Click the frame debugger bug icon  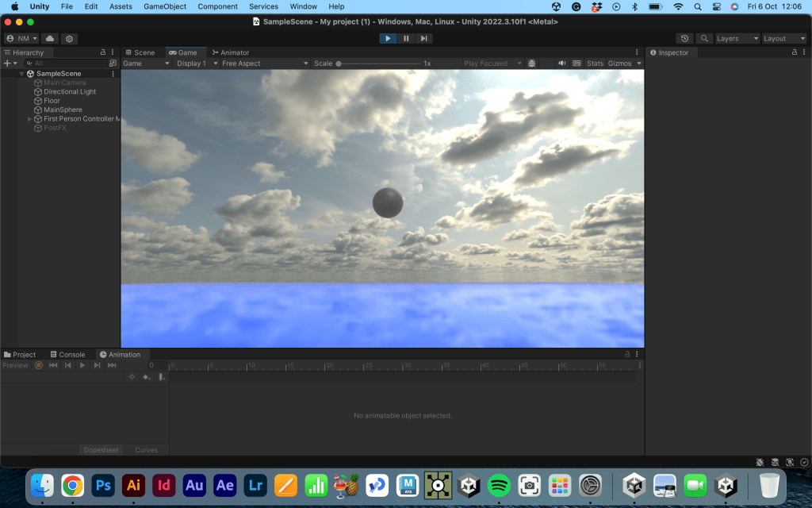[x=531, y=63]
